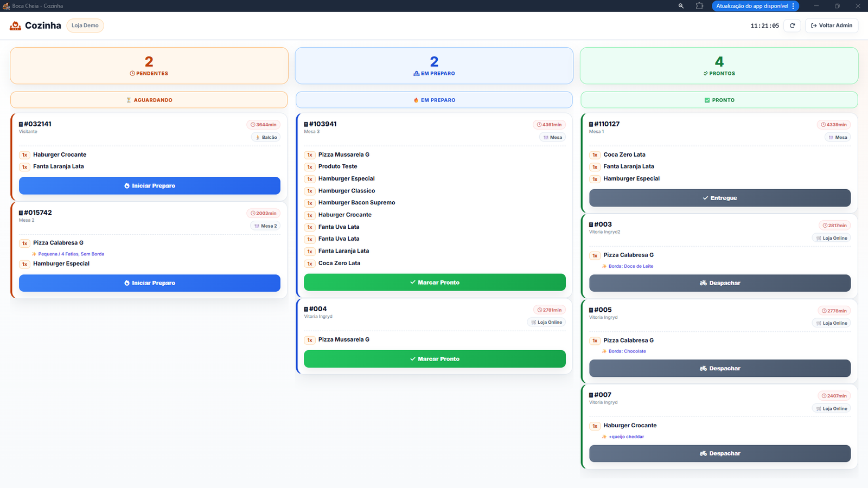The image size is (868, 488).
Task: Click the note Pequena / 4 Fatias, Sem Borda
Action: click(71, 254)
